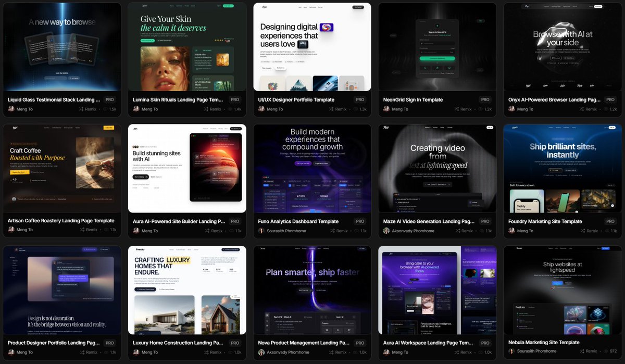
Task: Click PRO badge on UI/UX Designer Portfolio card
Action: click(x=360, y=99)
